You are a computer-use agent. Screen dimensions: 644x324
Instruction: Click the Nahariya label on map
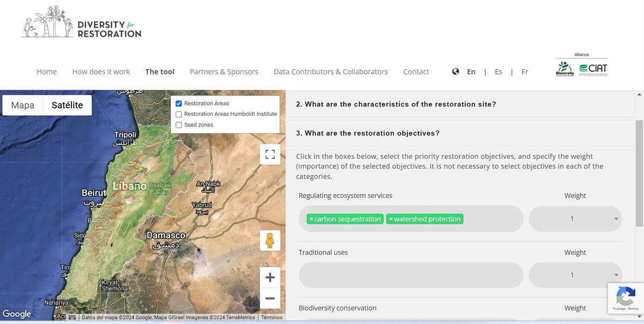point(56,303)
